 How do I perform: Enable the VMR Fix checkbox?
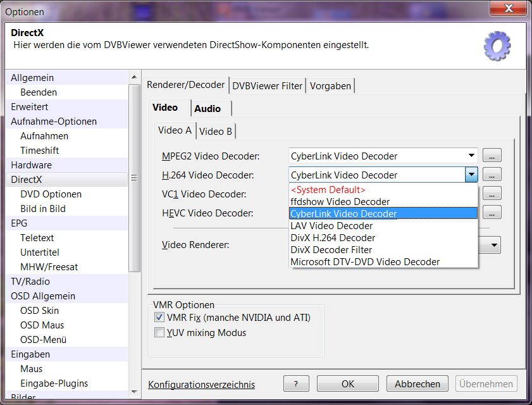click(x=159, y=318)
